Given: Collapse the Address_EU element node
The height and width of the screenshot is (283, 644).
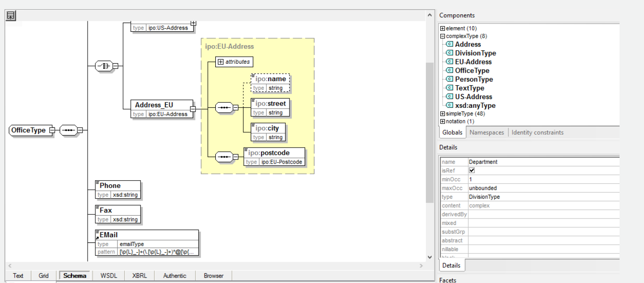Looking at the screenshot, I should pyautogui.click(x=193, y=109).
